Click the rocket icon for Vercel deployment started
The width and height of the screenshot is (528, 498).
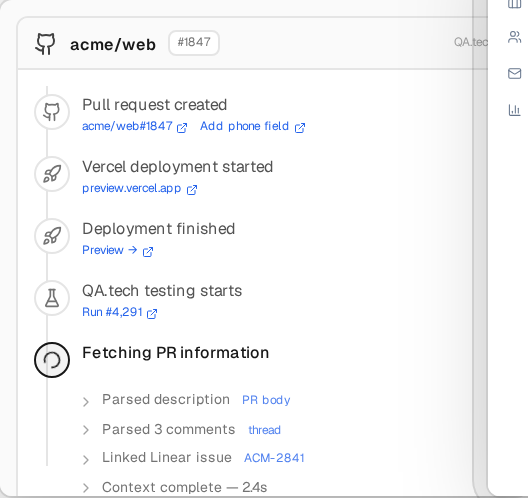coord(52,174)
